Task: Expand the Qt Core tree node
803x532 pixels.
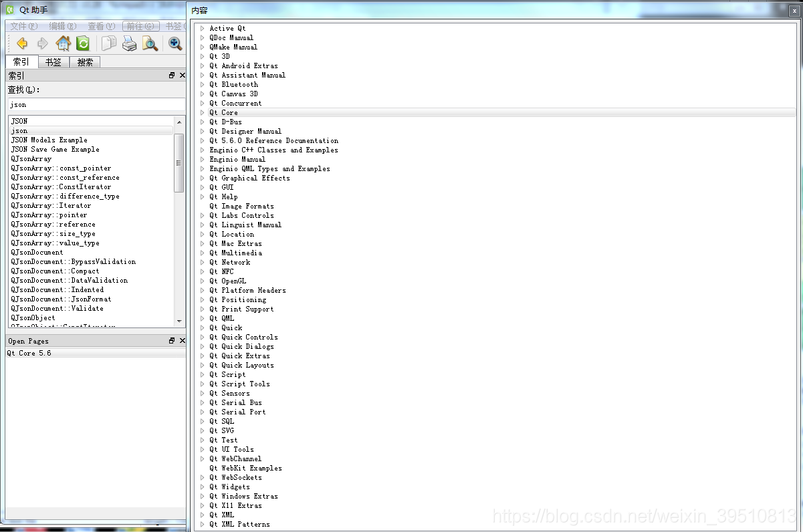Action: (202, 112)
